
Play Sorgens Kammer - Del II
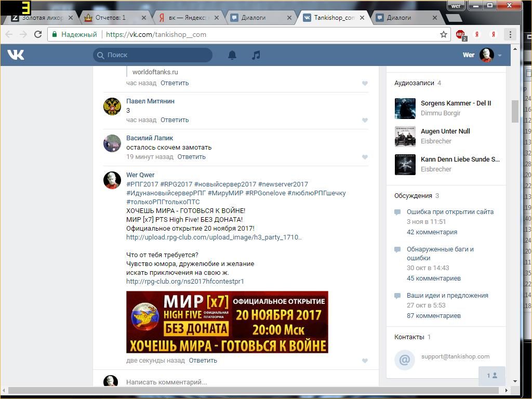coord(405,109)
